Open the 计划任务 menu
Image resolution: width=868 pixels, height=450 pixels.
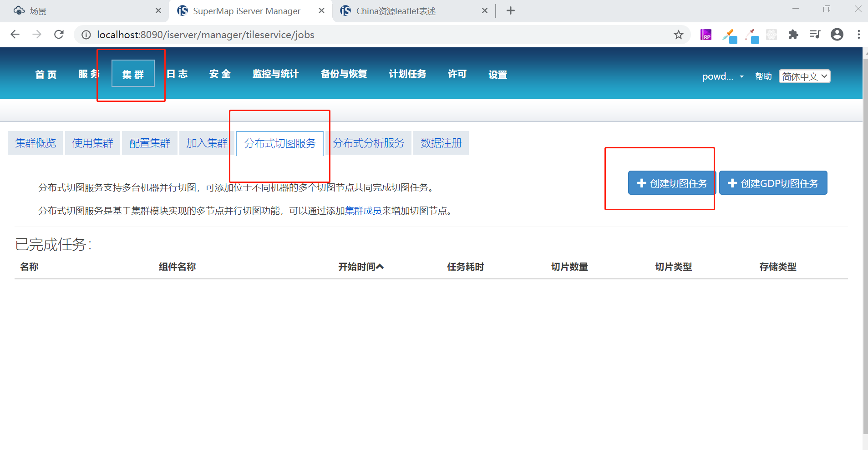tap(408, 74)
